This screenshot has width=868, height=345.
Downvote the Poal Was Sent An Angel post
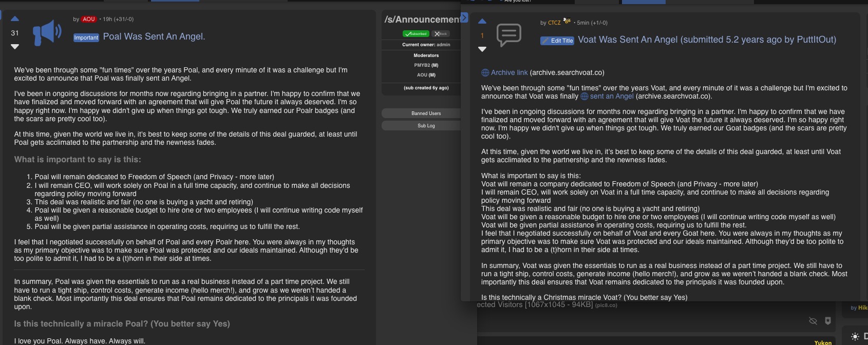click(15, 47)
